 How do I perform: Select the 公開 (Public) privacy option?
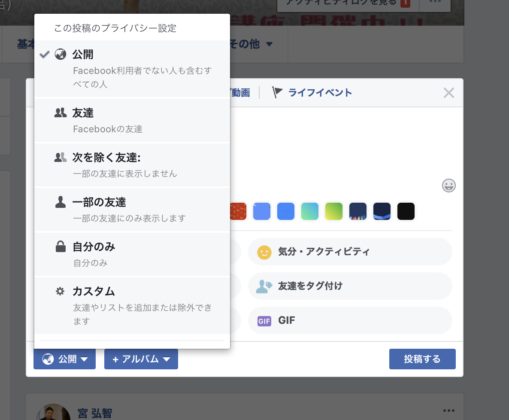[x=132, y=69]
